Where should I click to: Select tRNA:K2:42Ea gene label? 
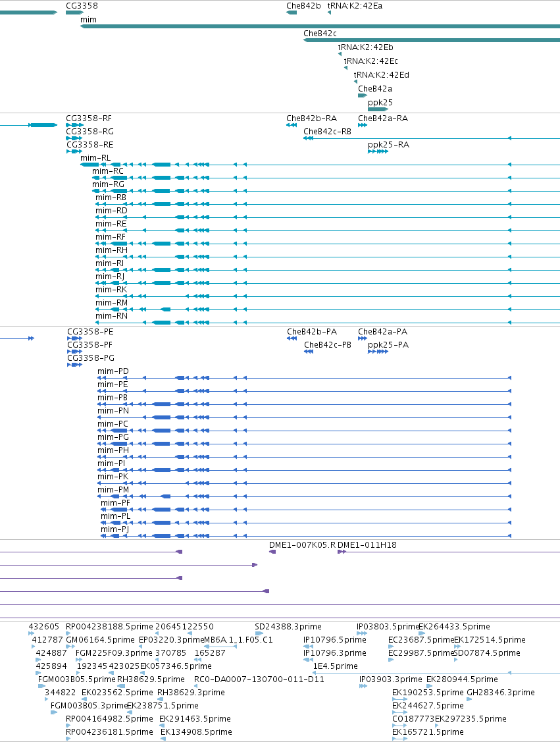[355, 6]
